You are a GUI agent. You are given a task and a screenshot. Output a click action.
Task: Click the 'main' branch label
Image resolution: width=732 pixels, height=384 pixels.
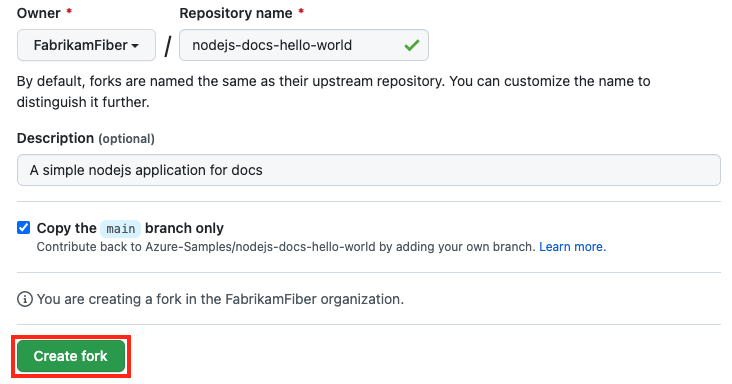(120, 229)
